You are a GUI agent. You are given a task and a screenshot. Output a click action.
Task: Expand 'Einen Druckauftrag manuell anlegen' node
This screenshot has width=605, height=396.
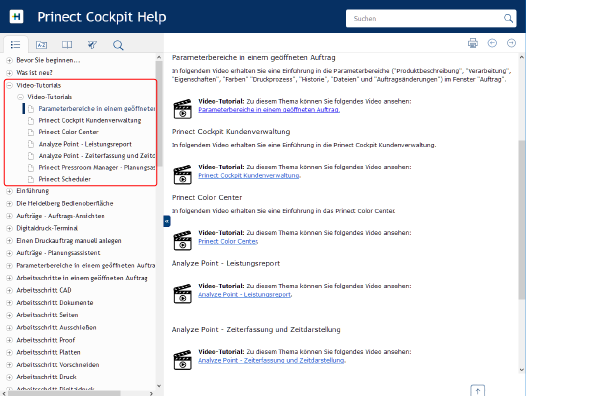coord(10,240)
